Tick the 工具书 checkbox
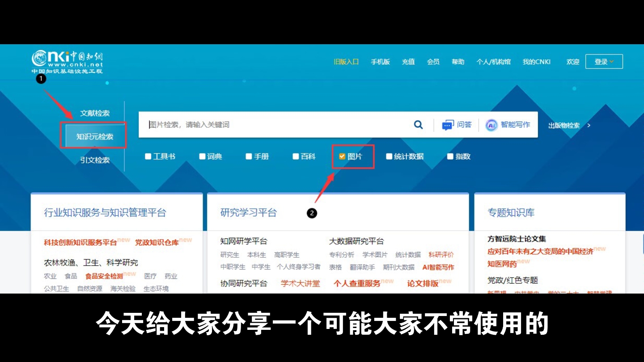Image resolution: width=644 pixels, height=362 pixels. click(x=148, y=156)
